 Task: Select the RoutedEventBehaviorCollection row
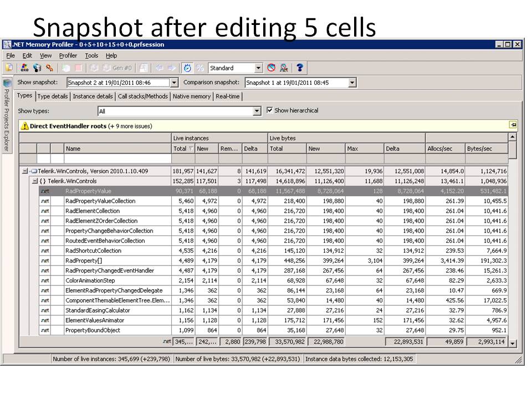tap(273, 241)
